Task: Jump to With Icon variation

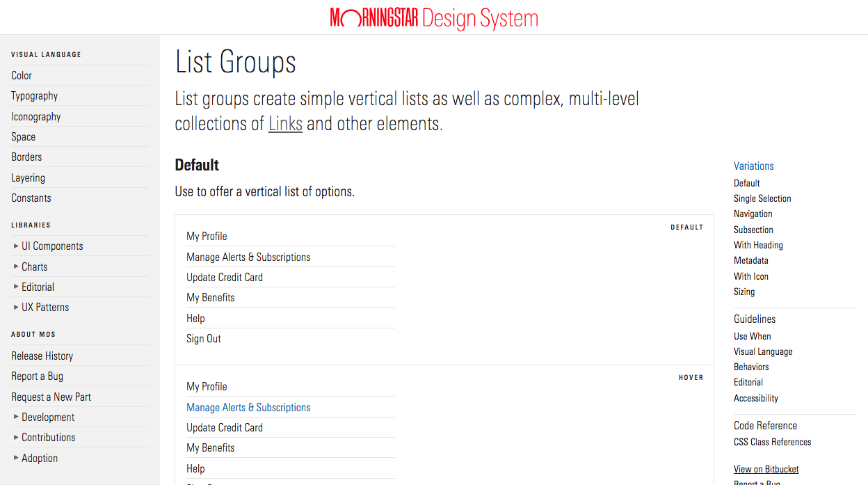Action: [751, 276]
